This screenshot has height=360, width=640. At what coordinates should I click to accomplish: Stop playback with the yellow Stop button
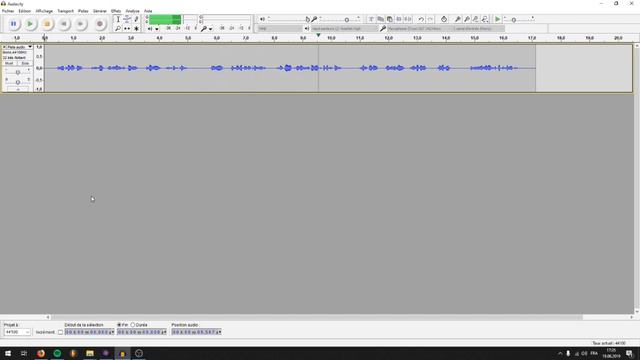[47, 24]
